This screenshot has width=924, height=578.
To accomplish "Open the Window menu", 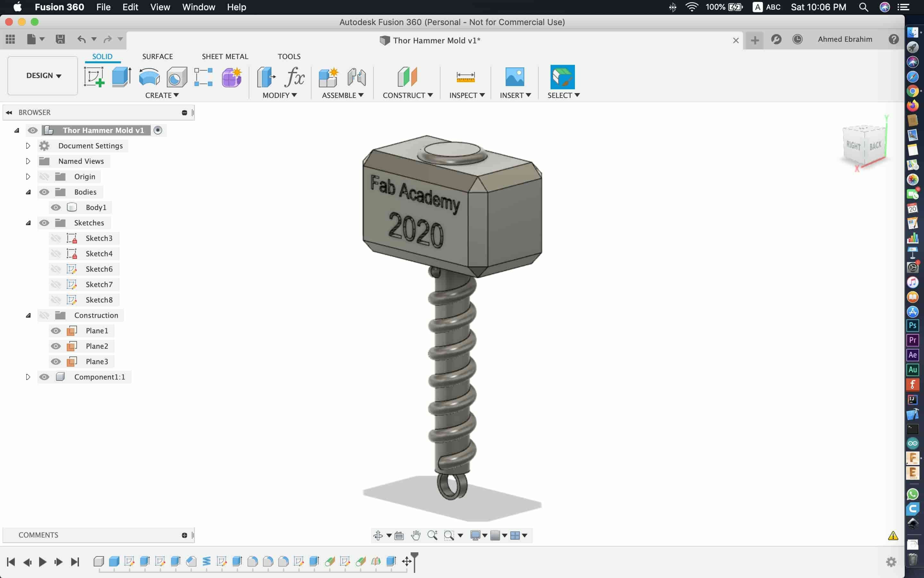I will pos(199,7).
